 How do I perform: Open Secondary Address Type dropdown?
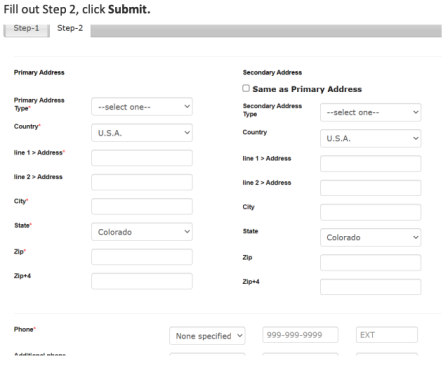(x=371, y=112)
